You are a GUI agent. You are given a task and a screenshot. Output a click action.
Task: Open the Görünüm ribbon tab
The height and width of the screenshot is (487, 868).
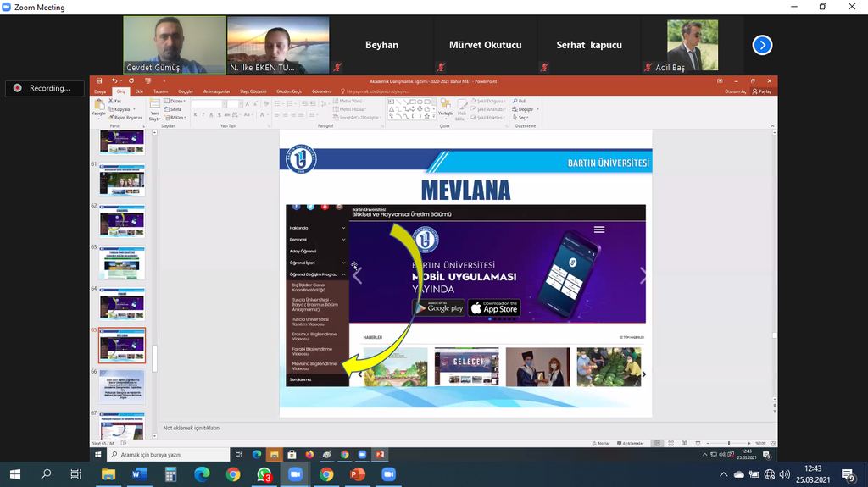321,91
